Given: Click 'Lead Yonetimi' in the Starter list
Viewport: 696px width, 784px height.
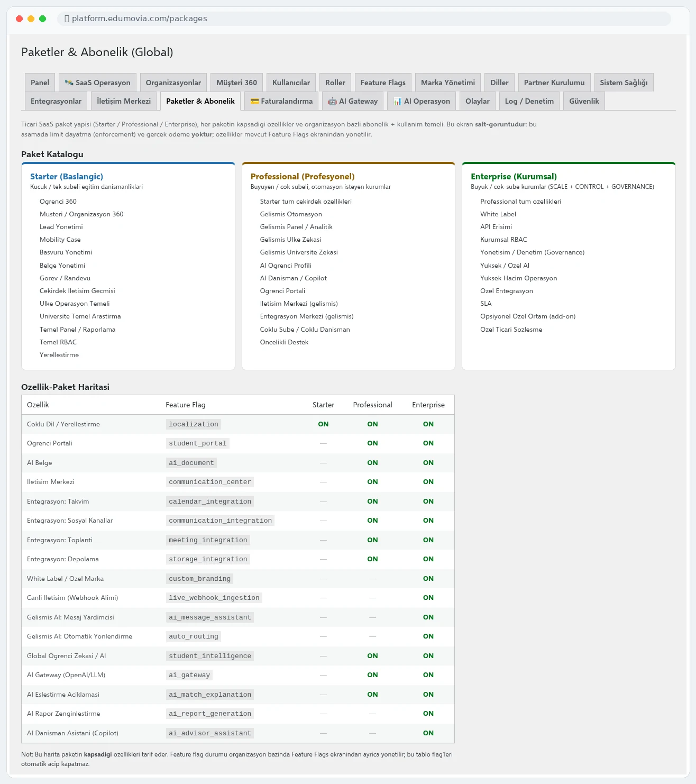Looking at the screenshot, I should pyautogui.click(x=61, y=227).
